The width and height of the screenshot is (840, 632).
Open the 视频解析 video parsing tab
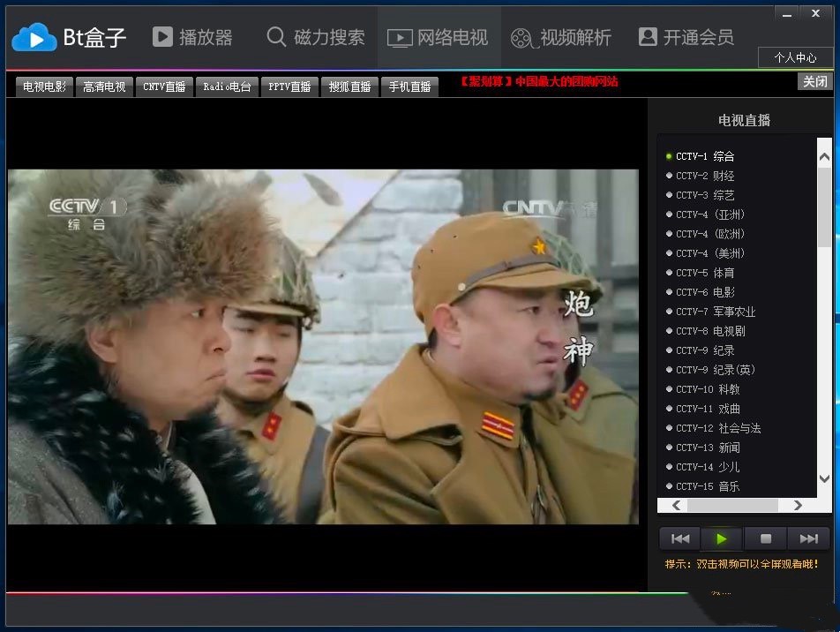point(561,37)
